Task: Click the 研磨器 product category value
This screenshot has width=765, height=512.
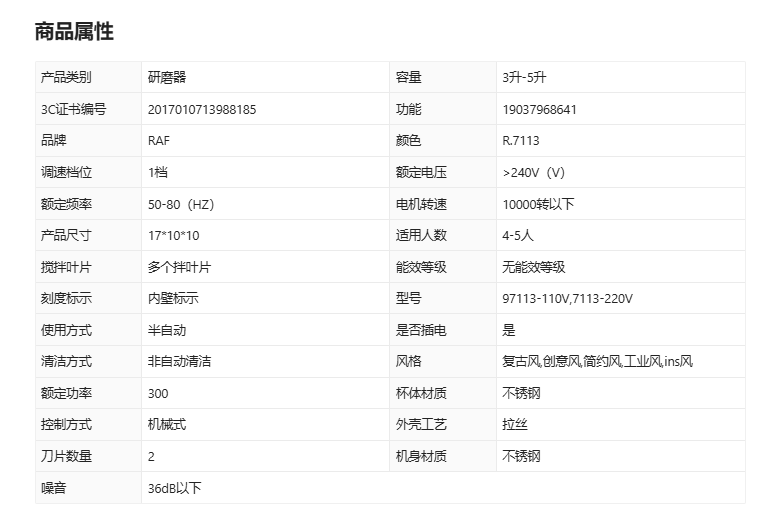Action: tap(167, 78)
